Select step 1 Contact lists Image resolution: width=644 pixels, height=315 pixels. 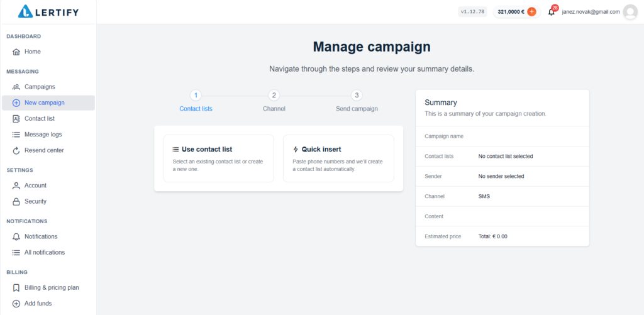click(x=196, y=96)
